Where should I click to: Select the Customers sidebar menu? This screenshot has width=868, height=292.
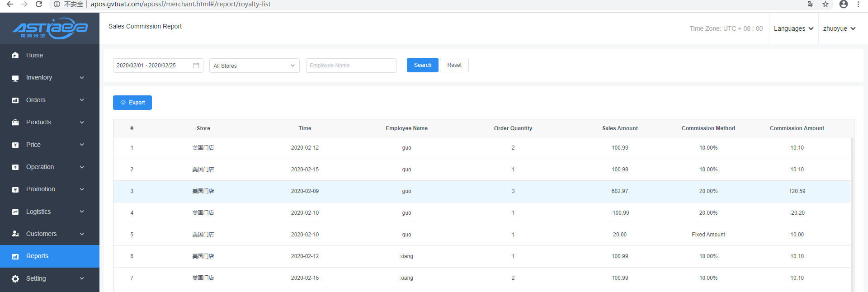[x=41, y=234]
